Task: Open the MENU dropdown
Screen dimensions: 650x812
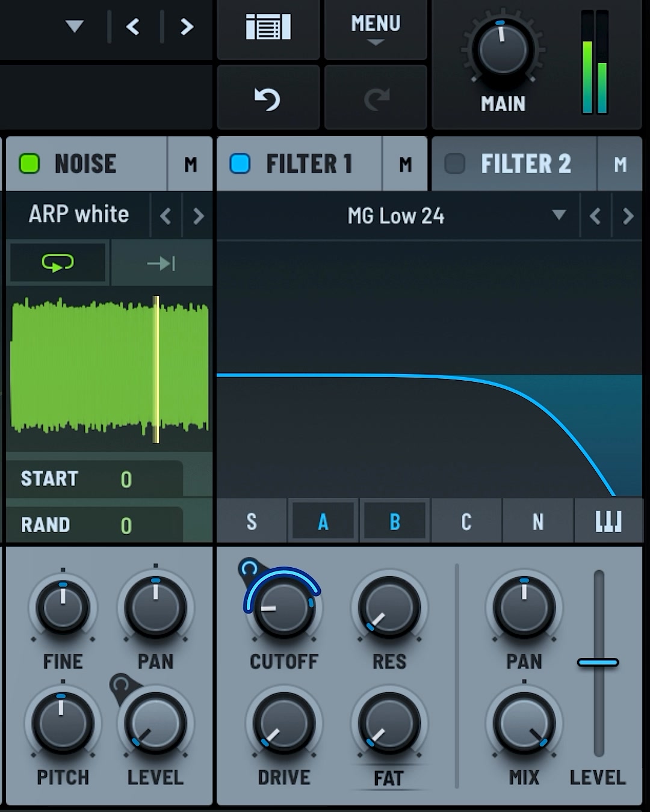Action: 376,29
